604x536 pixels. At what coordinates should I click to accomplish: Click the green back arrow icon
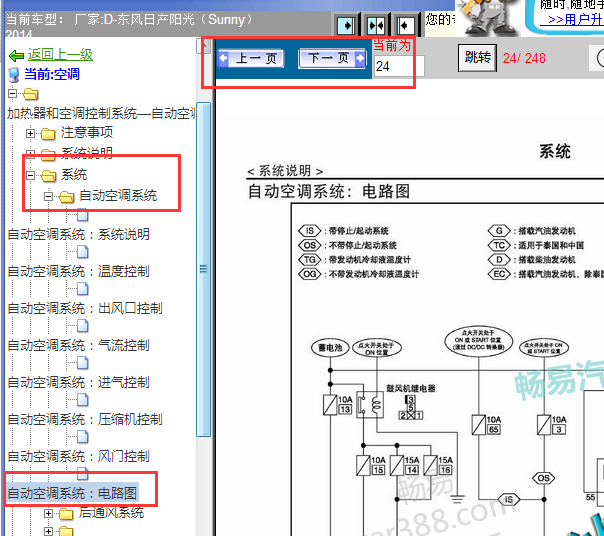[x=17, y=55]
